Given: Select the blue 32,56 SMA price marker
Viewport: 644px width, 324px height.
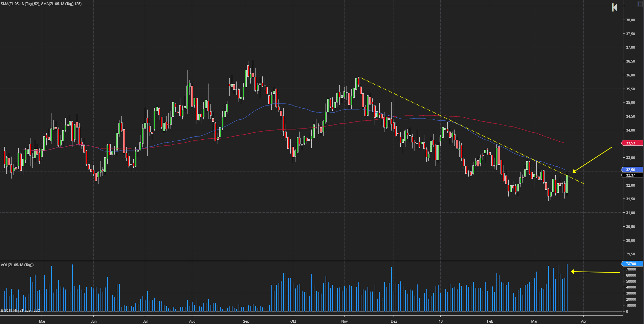Looking at the screenshot, I should [632, 169].
